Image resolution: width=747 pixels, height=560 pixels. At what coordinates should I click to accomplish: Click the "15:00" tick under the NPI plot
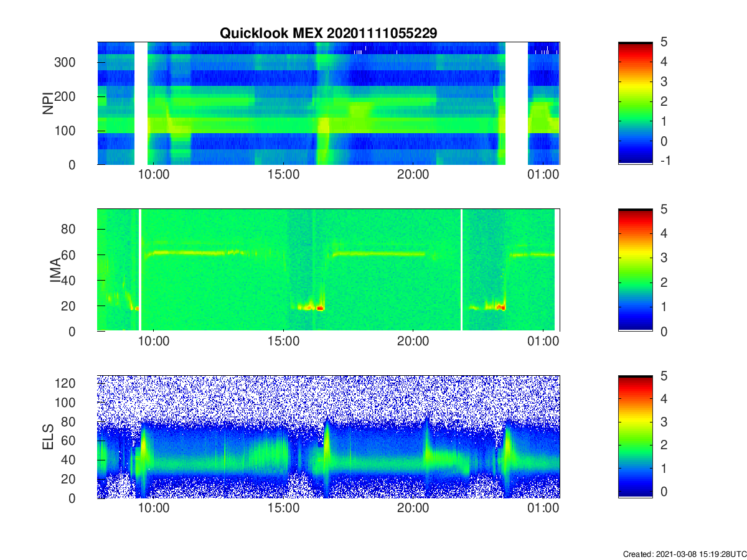point(283,175)
